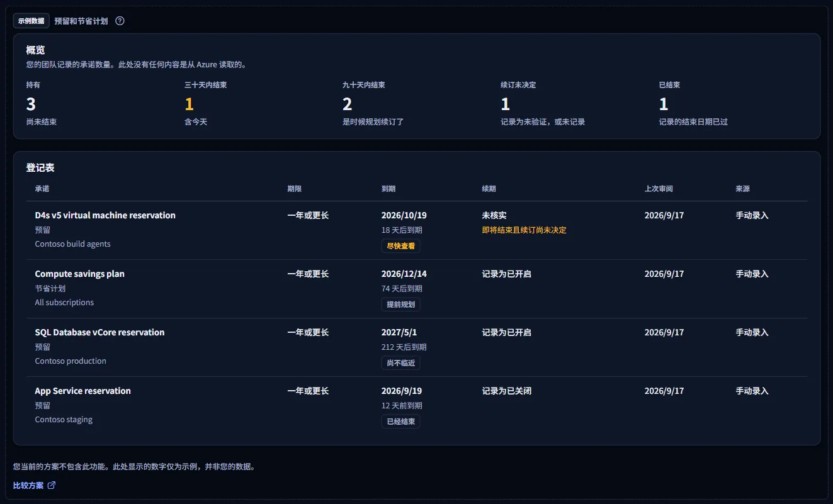The image size is (833, 504).
Task: Click the 尚不临近 badge
Action: (400, 363)
